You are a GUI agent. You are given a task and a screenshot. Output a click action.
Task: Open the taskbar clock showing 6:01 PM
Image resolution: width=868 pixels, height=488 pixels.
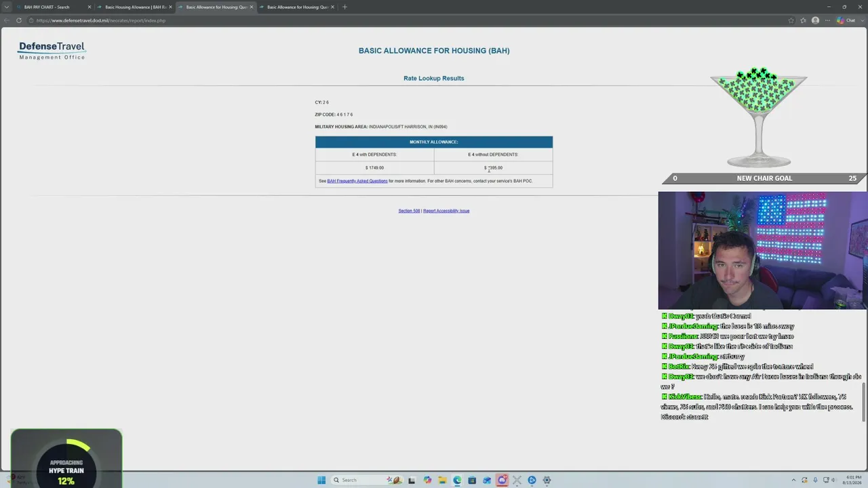[x=854, y=480]
